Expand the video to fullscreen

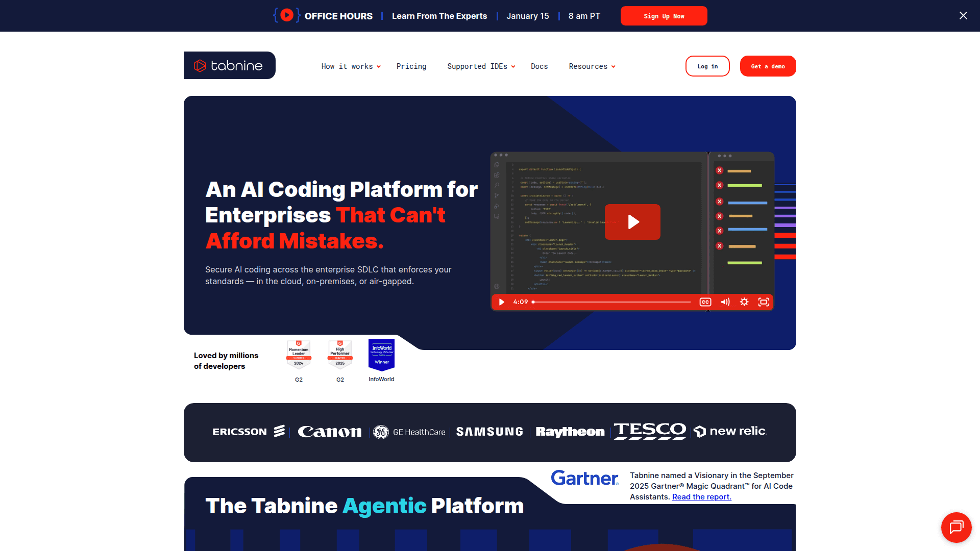(764, 302)
